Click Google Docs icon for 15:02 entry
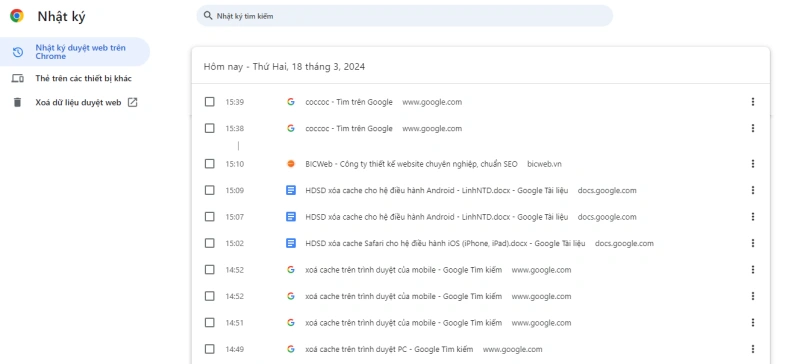The height and width of the screenshot is (364, 800). tap(291, 244)
